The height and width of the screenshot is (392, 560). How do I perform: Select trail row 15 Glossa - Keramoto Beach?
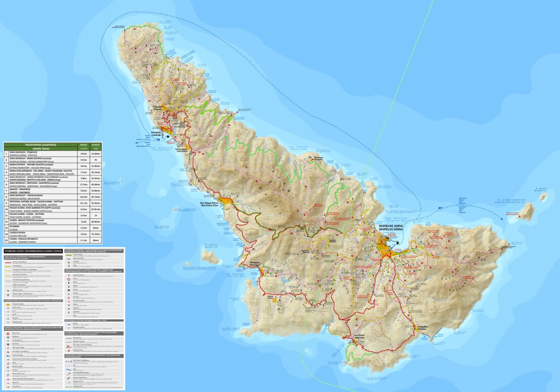pyautogui.click(x=53, y=240)
